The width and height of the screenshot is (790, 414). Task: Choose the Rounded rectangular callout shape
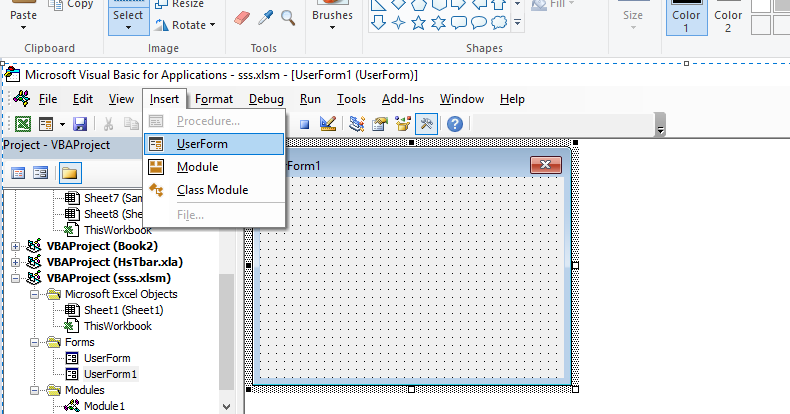click(458, 23)
